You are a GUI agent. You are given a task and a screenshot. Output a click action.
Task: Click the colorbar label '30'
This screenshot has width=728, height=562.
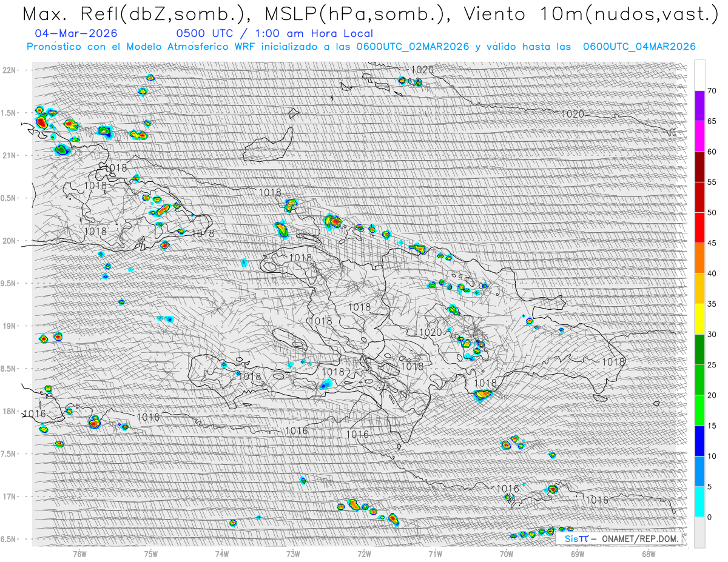pos(712,334)
